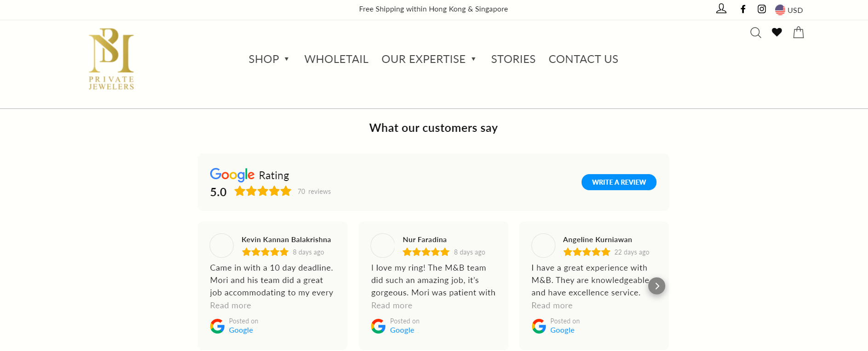Open Google link under Angeline's review
The height and width of the screenshot is (351, 868).
[x=562, y=330]
